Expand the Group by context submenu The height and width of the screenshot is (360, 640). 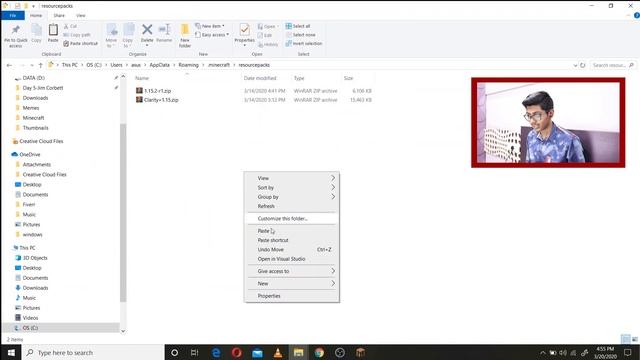pos(291,197)
